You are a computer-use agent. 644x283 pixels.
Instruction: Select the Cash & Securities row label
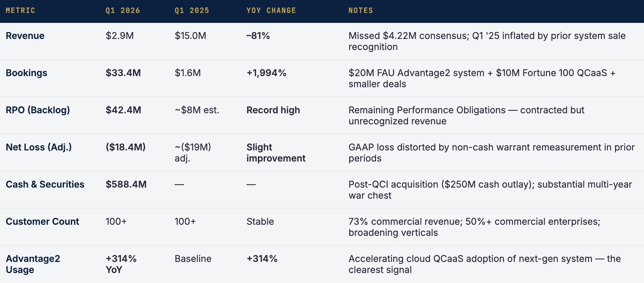(45, 184)
